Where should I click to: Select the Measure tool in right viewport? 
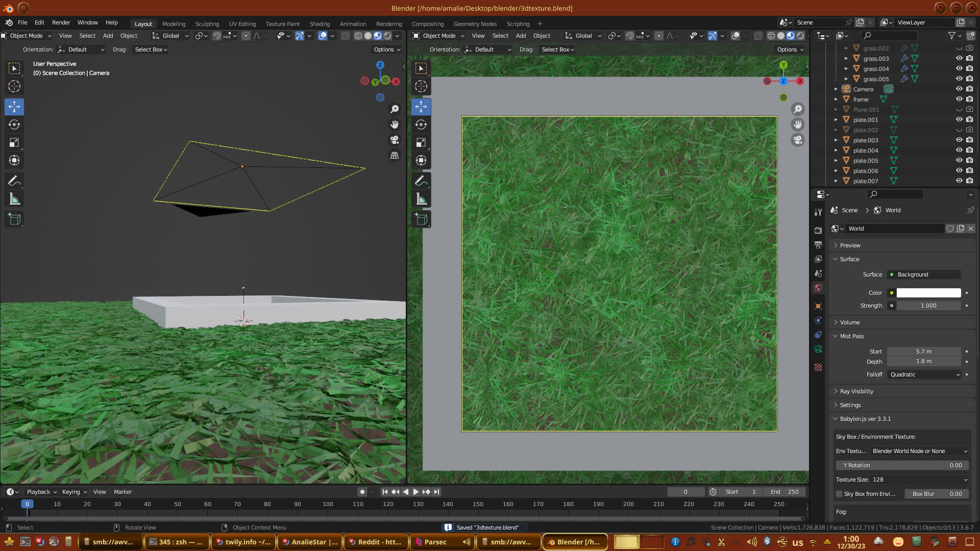tap(421, 199)
